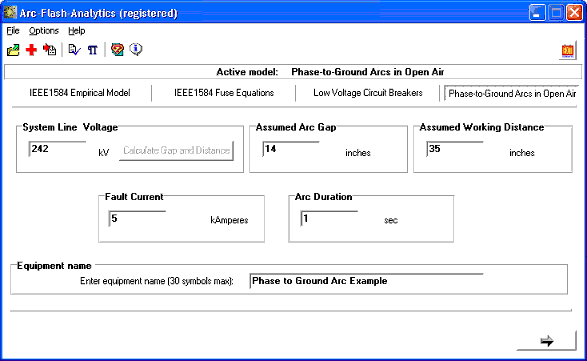Click the red arrow save-disk icon

coord(49,50)
